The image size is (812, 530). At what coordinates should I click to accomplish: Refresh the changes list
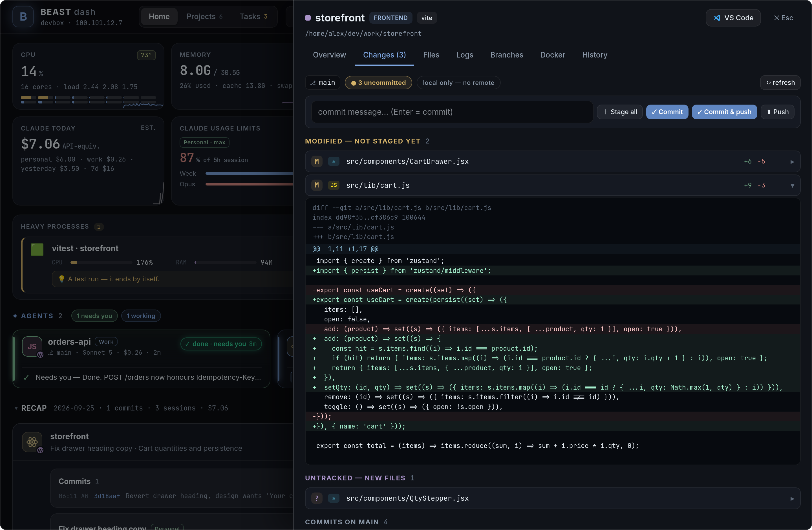pyautogui.click(x=780, y=83)
